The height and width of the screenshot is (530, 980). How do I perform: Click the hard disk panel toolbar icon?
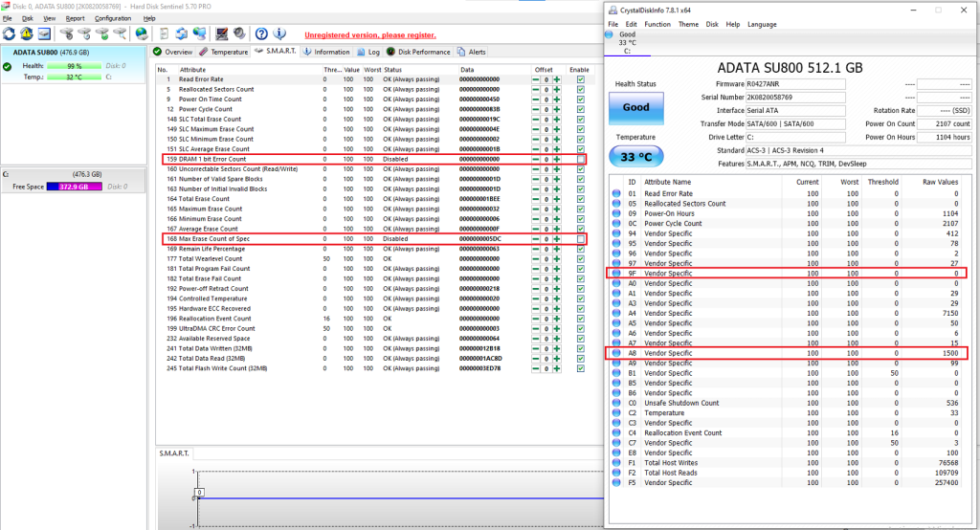point(44,33)
